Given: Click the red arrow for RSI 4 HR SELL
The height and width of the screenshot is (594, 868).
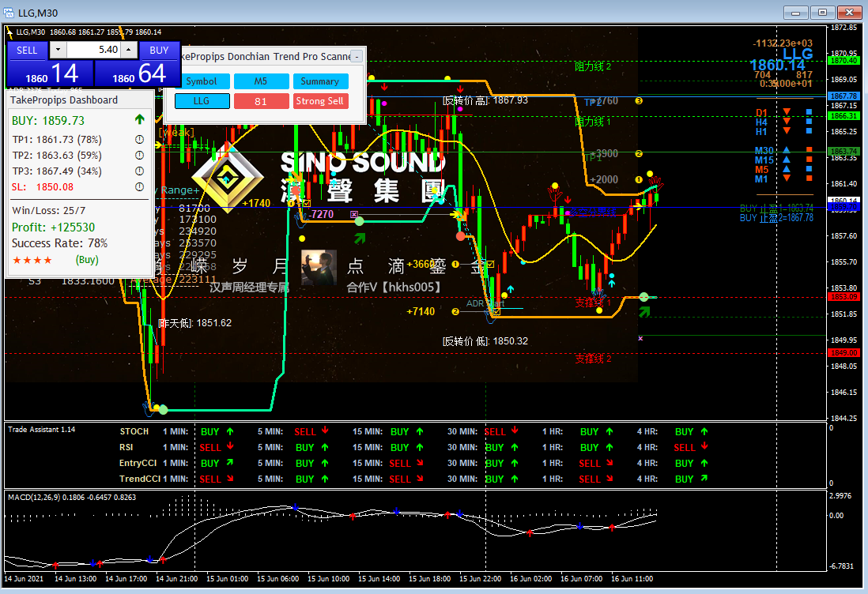Looking at the screenshot, I should [x=704, y=446].
